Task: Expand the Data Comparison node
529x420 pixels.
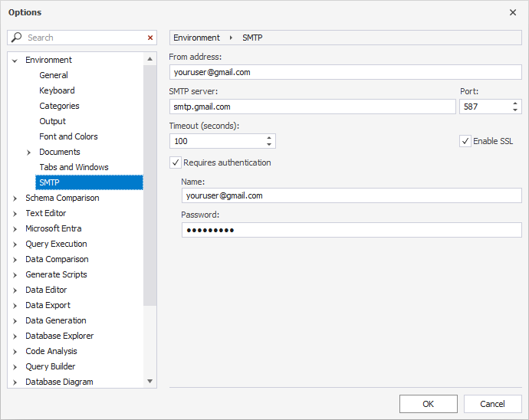Action: [x=15, y=260]
